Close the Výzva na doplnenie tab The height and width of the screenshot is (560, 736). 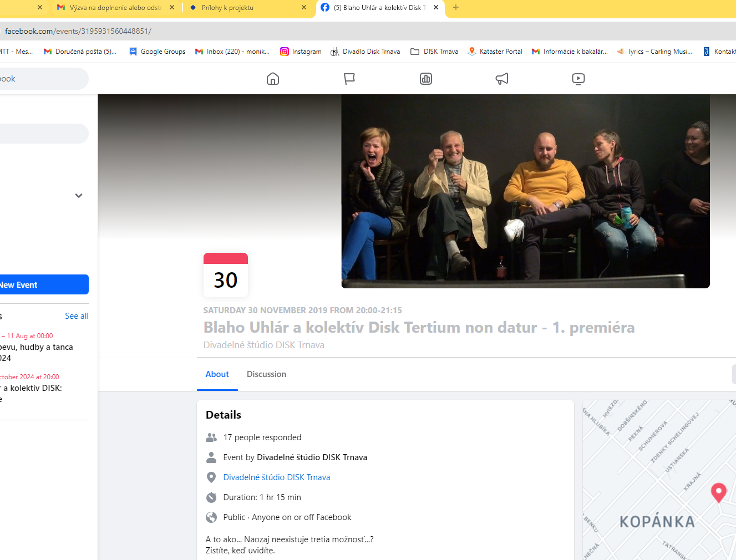(x=172, y=7)
